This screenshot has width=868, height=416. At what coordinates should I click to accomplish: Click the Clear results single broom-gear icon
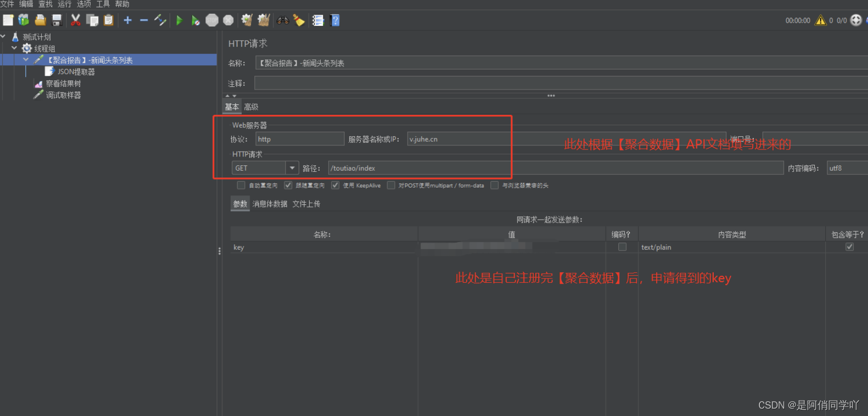246,21
